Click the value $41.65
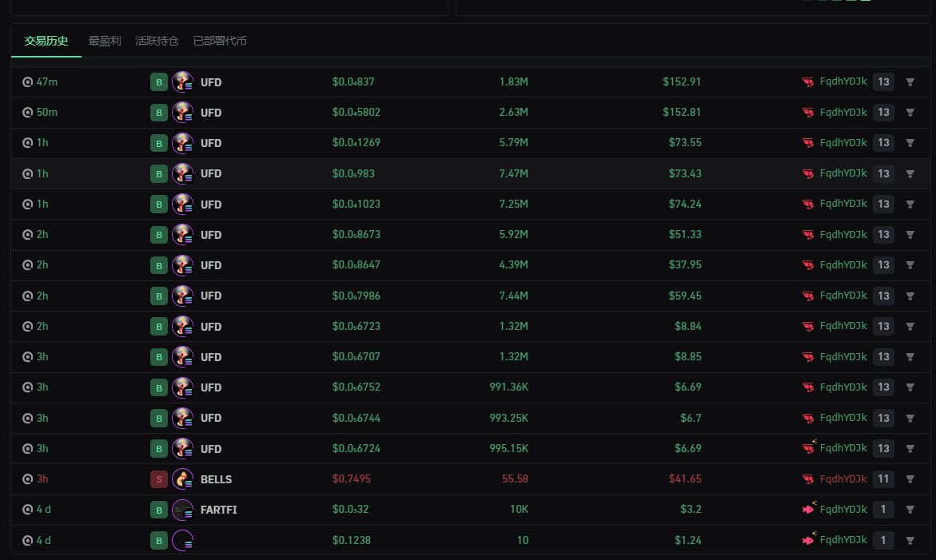Viewport: 936px width, 560px height. [685, 479]
